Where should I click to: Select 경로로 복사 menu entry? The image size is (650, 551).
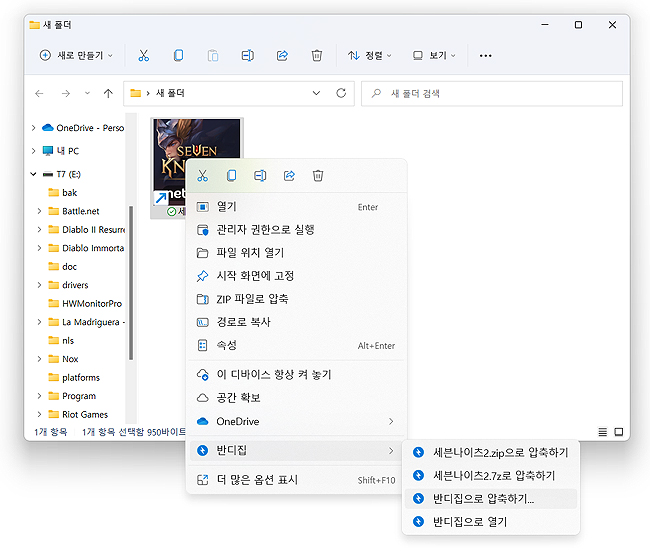pos(296,322)
